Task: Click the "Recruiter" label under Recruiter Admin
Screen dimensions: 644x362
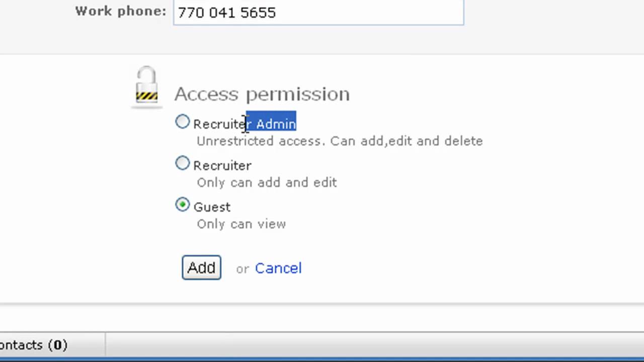Action: point(222,166)
